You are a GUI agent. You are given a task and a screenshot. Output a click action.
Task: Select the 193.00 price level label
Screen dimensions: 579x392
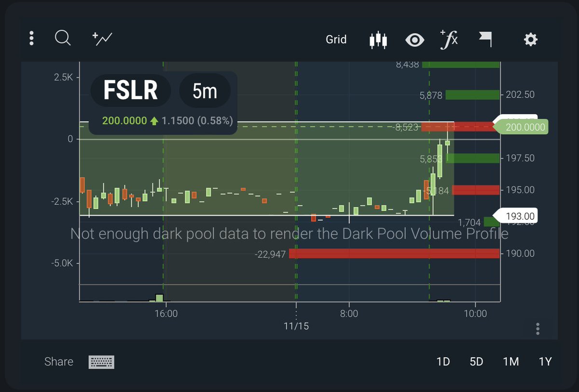(x=516, y=216)
